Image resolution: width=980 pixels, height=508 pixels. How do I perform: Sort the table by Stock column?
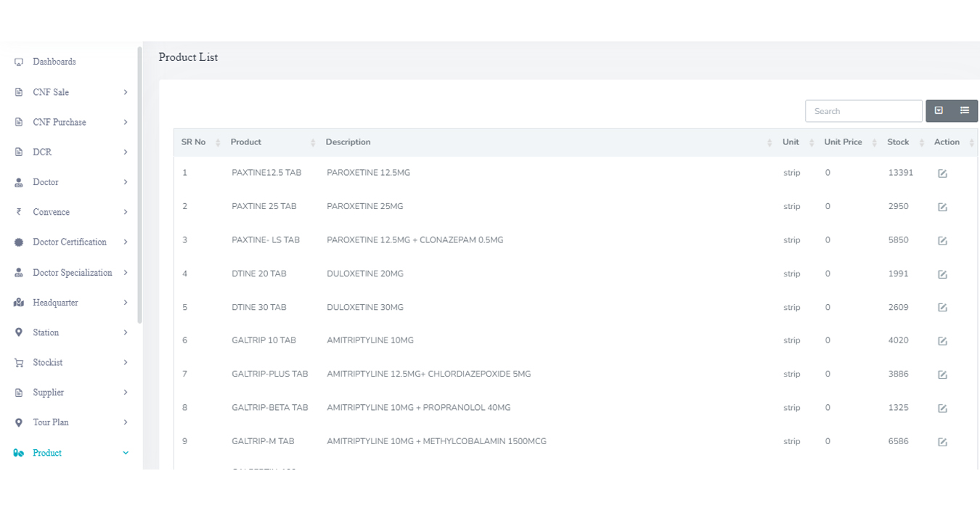point(920,142)
